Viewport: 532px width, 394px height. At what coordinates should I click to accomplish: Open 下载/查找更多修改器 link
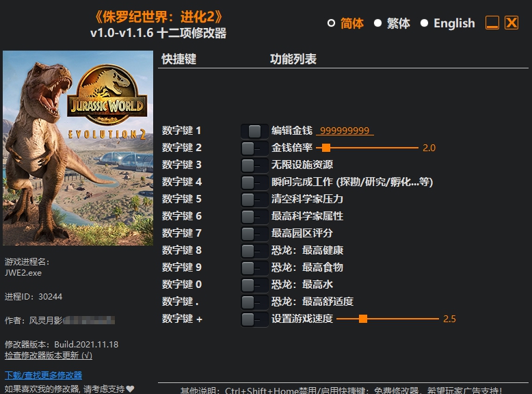pyautogui.click(x=44, y=375)
